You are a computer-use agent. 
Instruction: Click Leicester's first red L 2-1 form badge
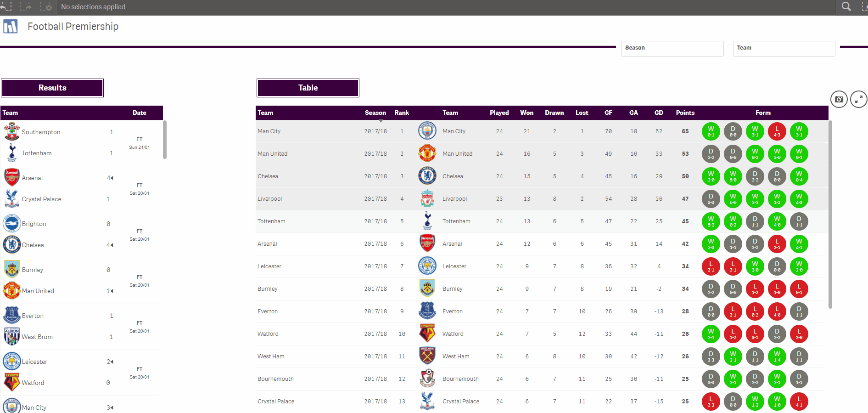tap(711, 266)
